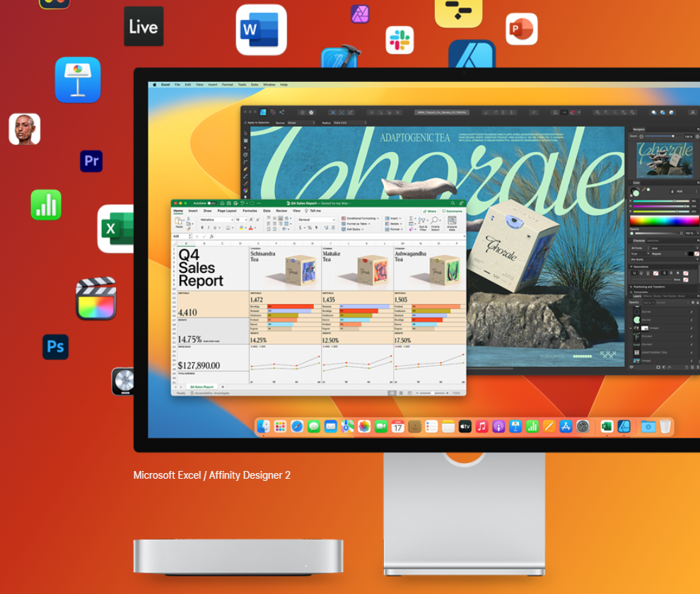Open Mail from the Dock
This screenshot has width=700, height=594.
[x=330, y=427]
